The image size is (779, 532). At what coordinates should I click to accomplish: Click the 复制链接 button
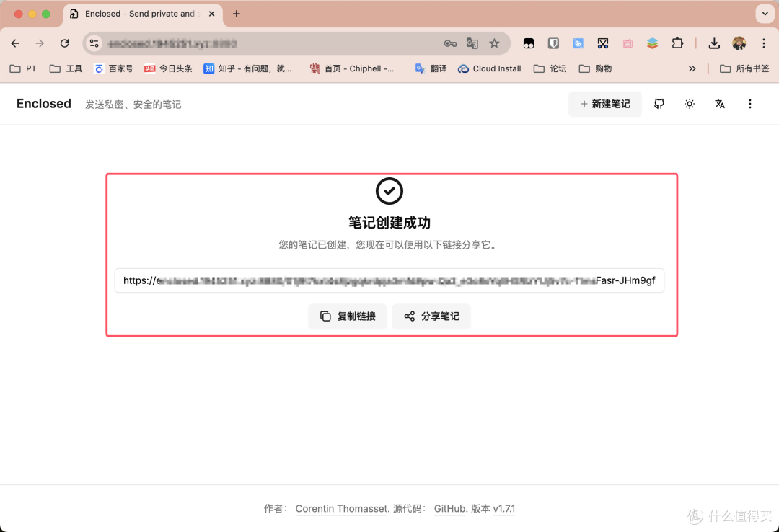pyautogui.click(x=347, y=316)
